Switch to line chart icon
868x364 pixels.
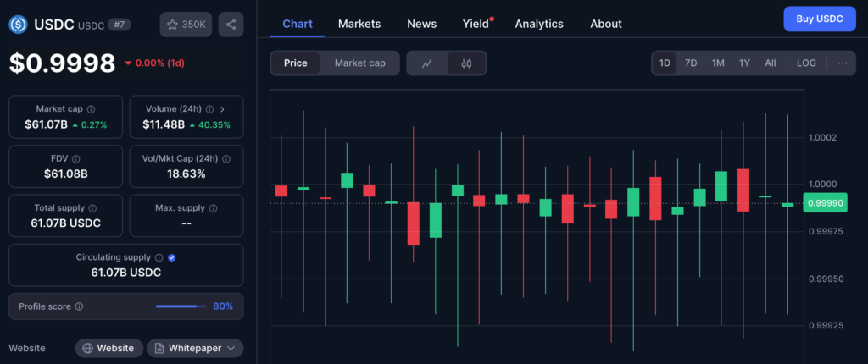(427, 63)
